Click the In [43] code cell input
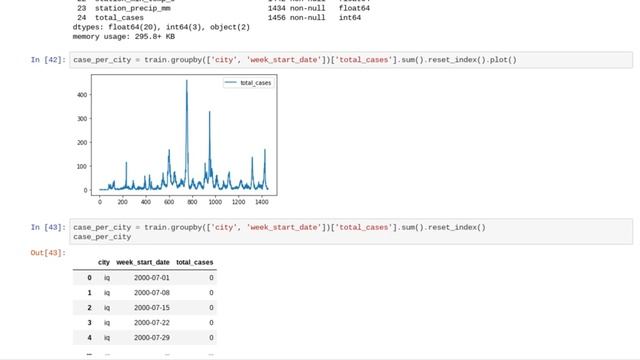Screen dimensions: 640x360 pyautogui.click(x=351, y=232)
